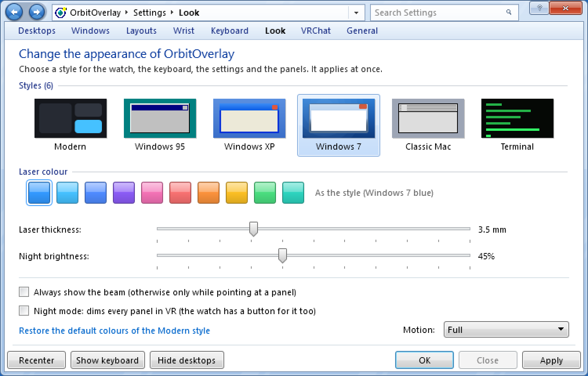The width and height of the screenshot is (588, 376).
Task: Switch to the Windows tab
Action: 90,31
